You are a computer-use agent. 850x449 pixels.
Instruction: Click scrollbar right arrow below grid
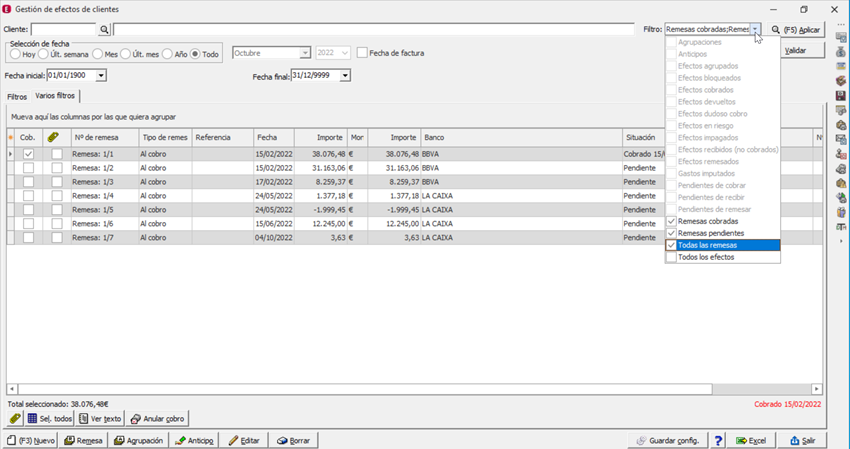[x=816, y=389]
